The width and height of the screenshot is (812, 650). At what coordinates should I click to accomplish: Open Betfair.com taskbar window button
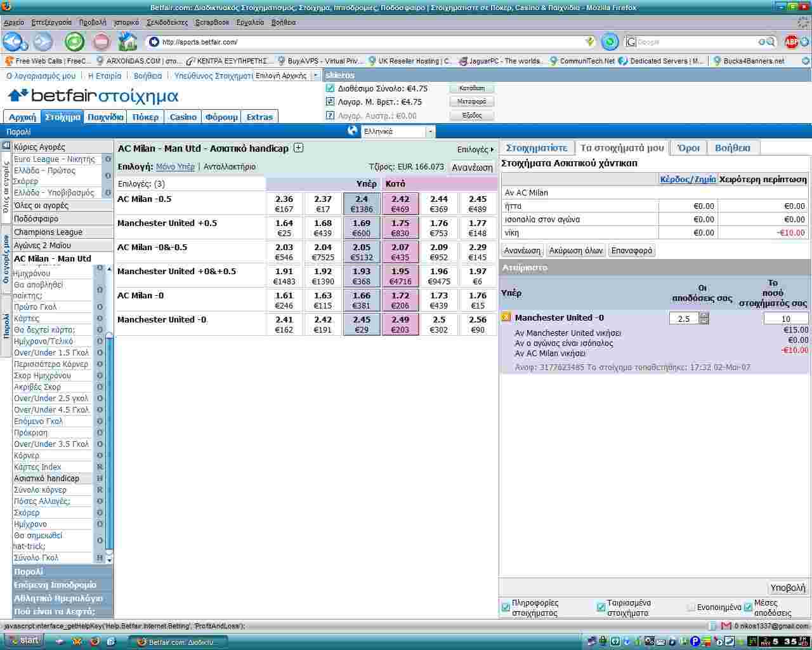[178, 642]
